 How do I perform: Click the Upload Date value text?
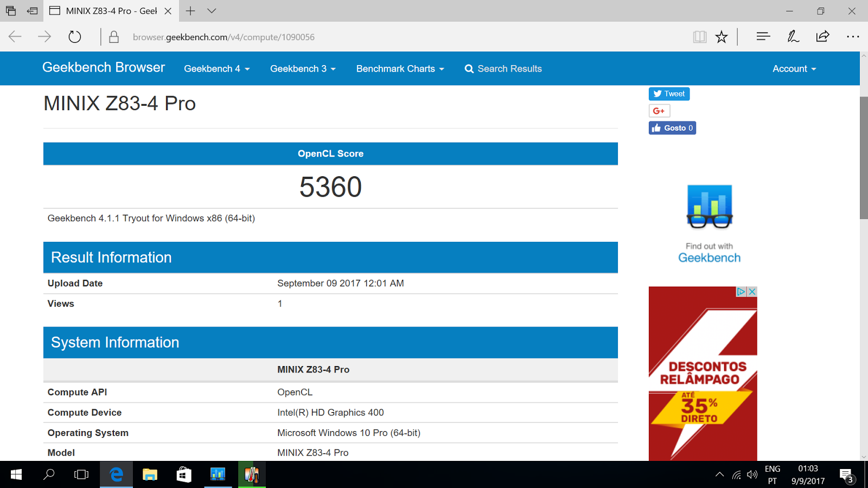(340, 284)
